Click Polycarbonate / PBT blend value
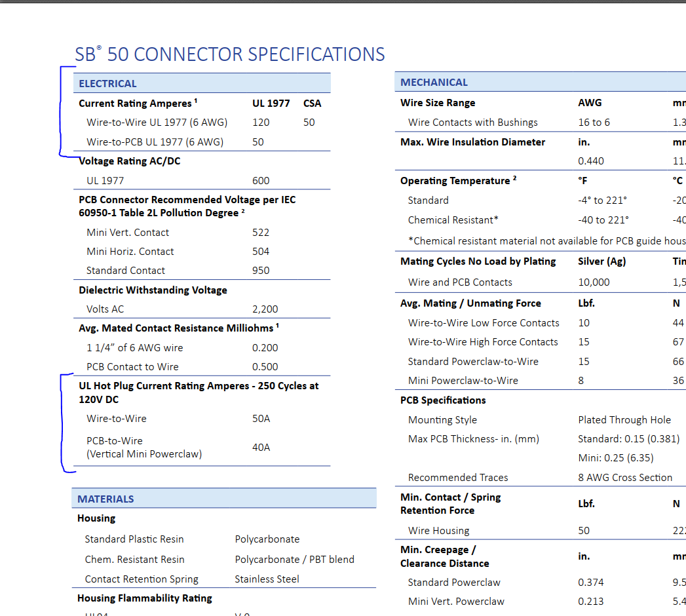The width and height of the screenshot is (686, 616). pyautogui.click(x=294, y=559)
